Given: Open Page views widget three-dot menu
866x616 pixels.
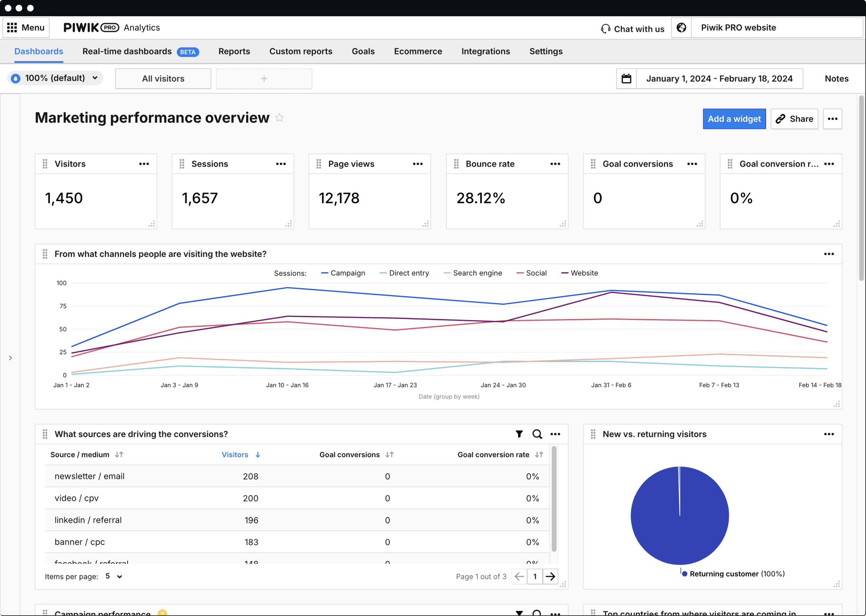Looking at the screenshot, I should point(418,164).
